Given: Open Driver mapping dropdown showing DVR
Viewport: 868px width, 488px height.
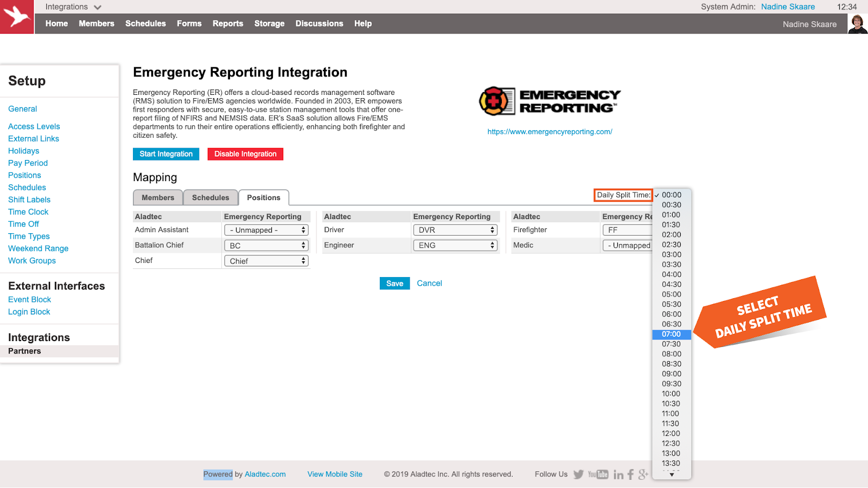Looking at the screenshot, I should (455, 230).
